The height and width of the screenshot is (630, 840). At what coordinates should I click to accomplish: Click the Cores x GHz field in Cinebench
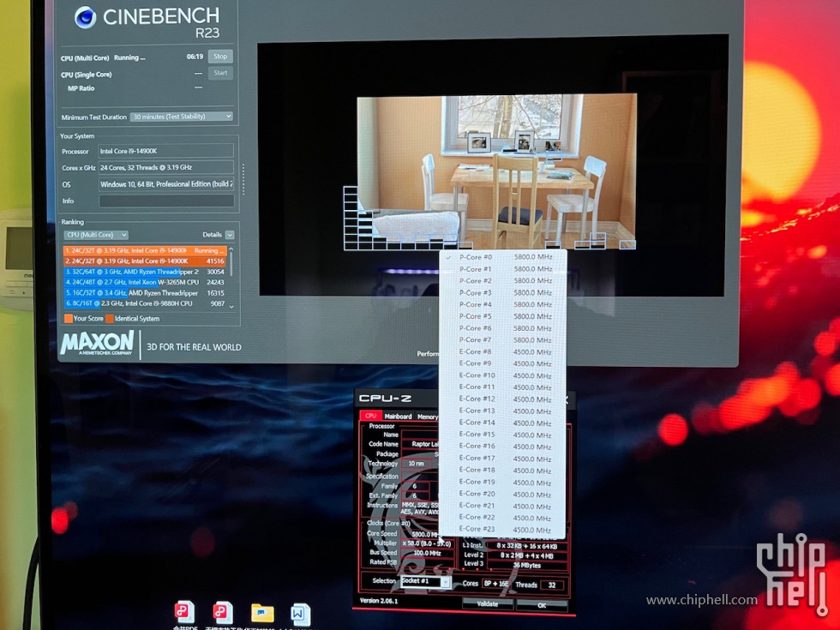pos(166,168)
